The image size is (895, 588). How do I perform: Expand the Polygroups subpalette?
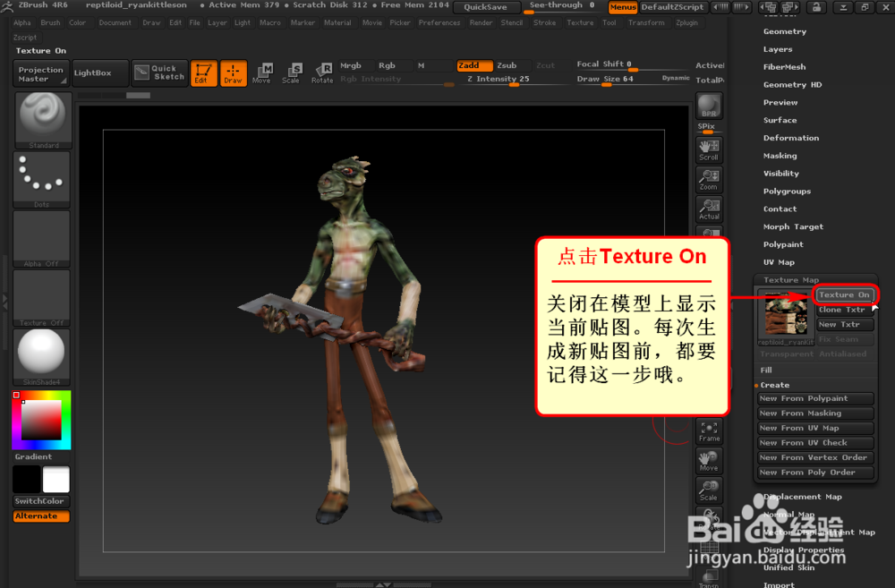click(x=787, y=191)
